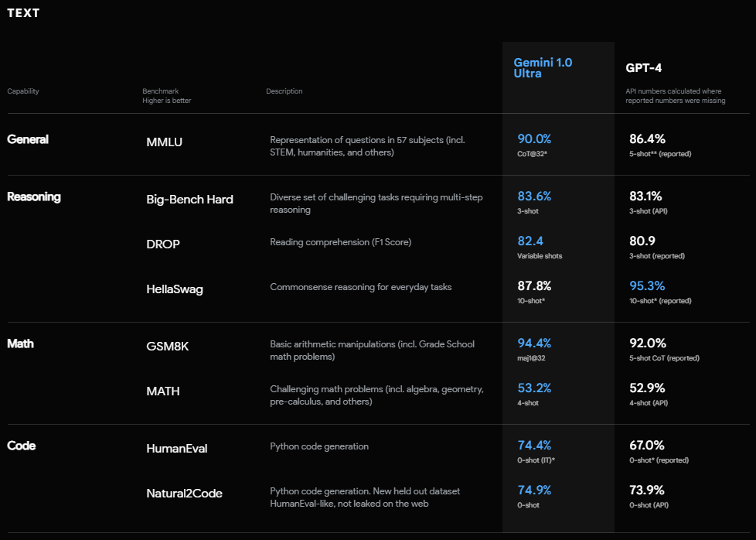Click the Reasoning capability label
This screenshot has height=540, width=756.
(x=33, y=197)
